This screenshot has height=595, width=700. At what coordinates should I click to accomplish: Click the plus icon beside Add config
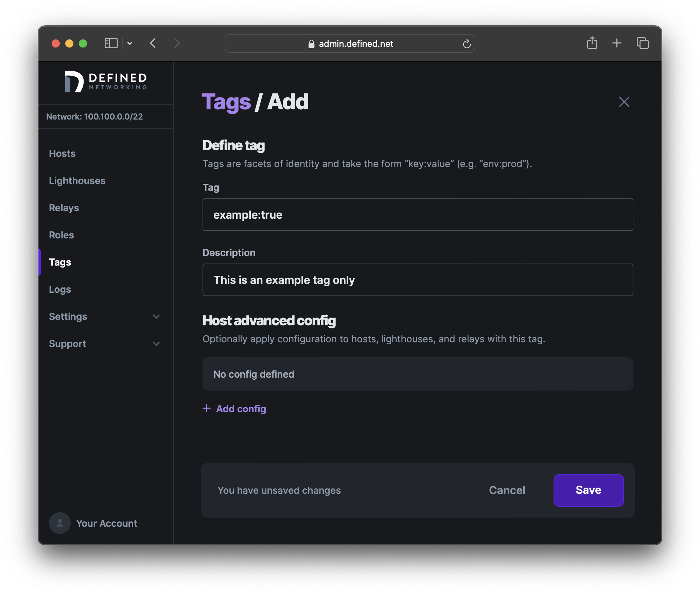pos(207,409)
